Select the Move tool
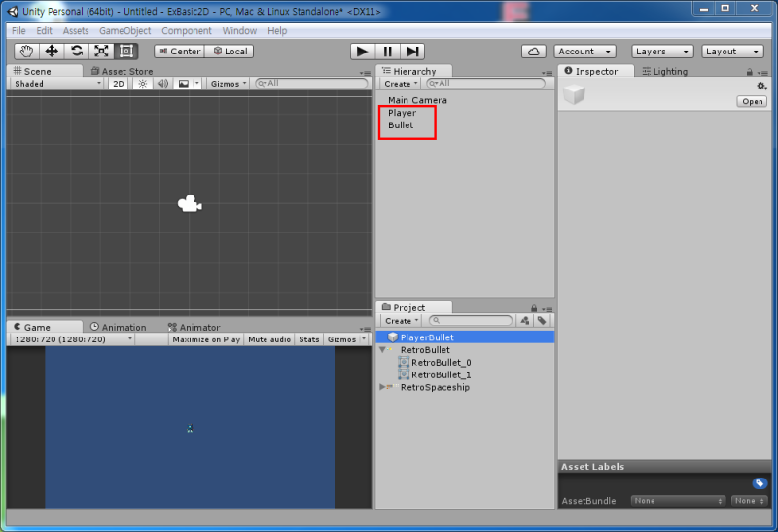The image size is (778, 532). coord(52,52)
